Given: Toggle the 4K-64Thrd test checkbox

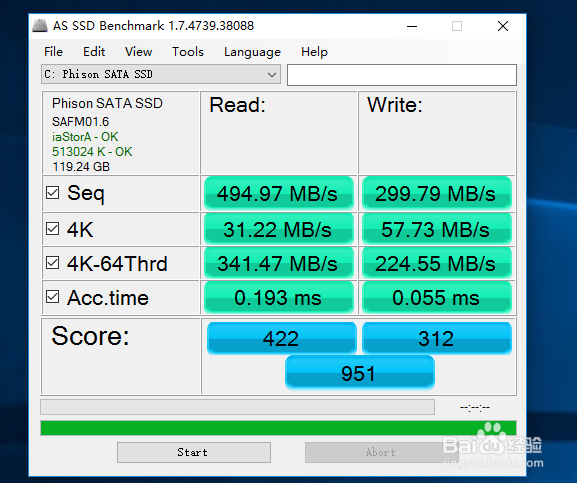Looking at the screenshot, I should tap(53, 263).
